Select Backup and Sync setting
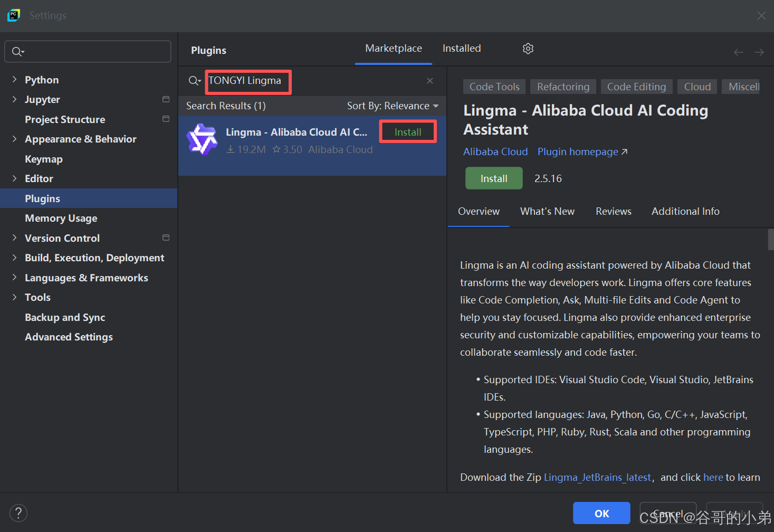Screen dimensions: 774x532 coord(89,317)
